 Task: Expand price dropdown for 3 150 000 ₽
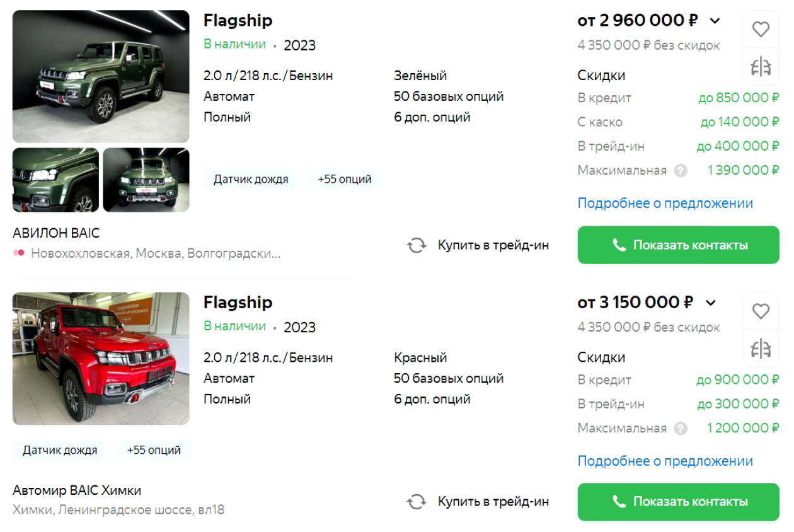tap(711, 303)
